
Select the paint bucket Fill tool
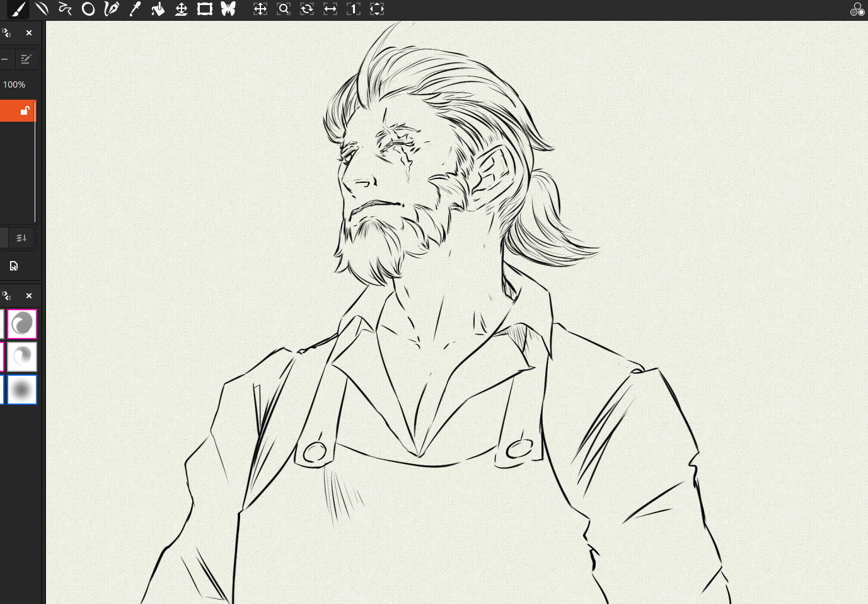point(158,9)
